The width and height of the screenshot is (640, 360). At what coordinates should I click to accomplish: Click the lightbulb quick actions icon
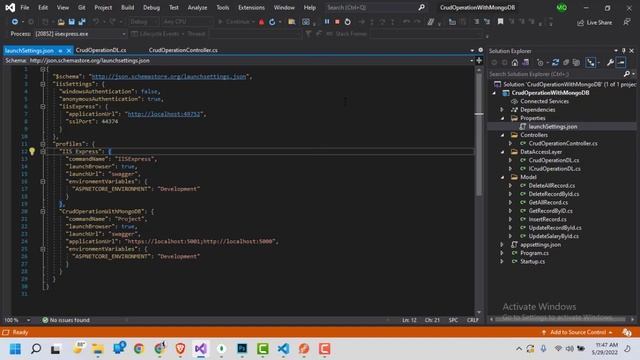tap(32, 151)
